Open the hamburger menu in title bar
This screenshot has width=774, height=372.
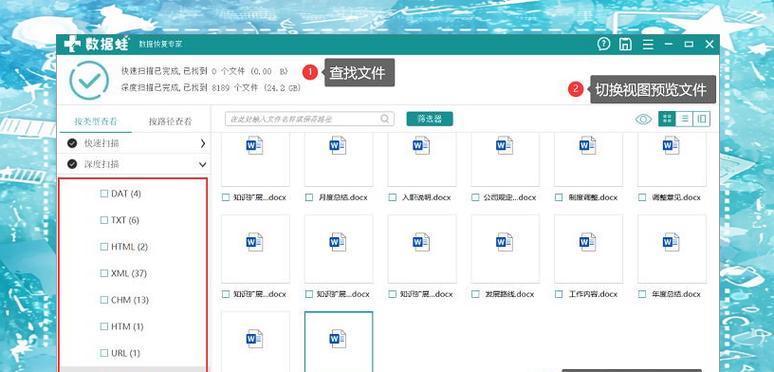coord(648,44)
